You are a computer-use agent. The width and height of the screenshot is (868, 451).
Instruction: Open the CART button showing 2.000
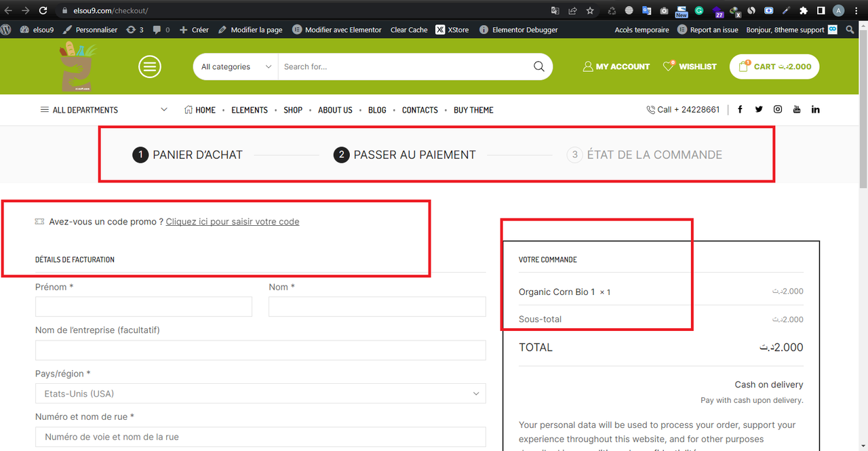(x=774, y=66)
